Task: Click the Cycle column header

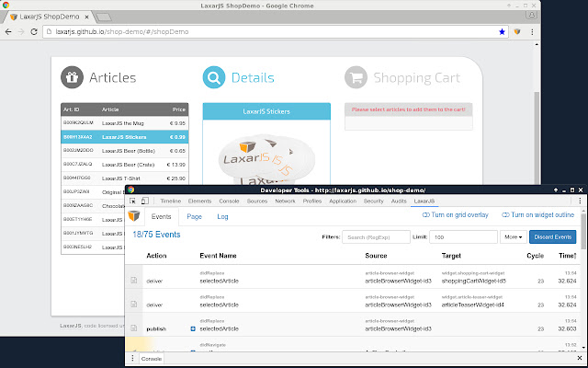Action: coord(535,256)
